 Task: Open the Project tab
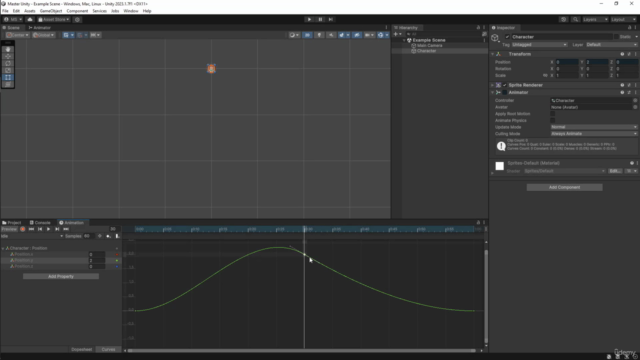click(12, 223)
